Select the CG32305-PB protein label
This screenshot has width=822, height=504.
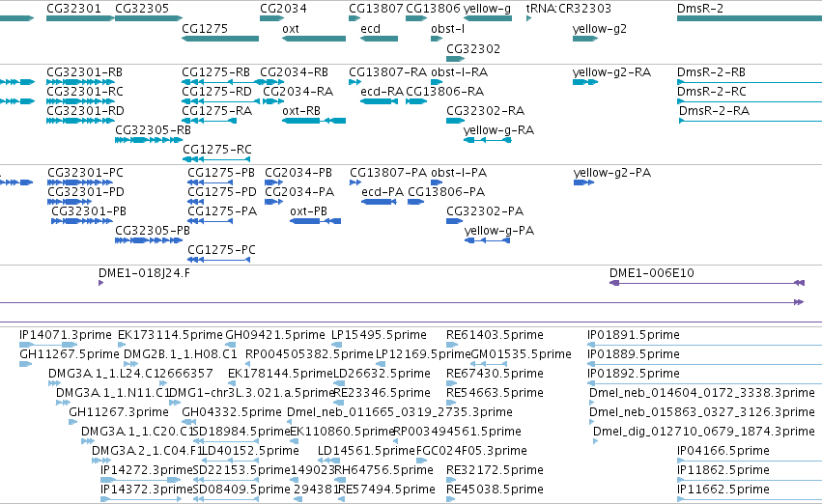coord(152,231)
